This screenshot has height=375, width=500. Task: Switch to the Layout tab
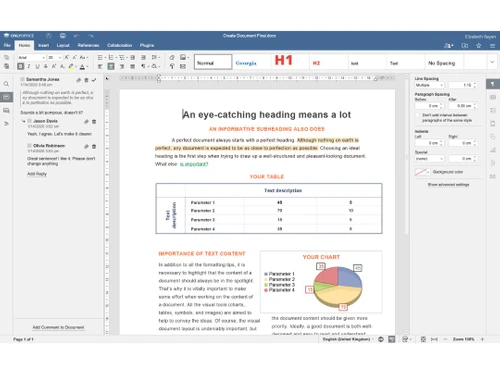point(63,45)
